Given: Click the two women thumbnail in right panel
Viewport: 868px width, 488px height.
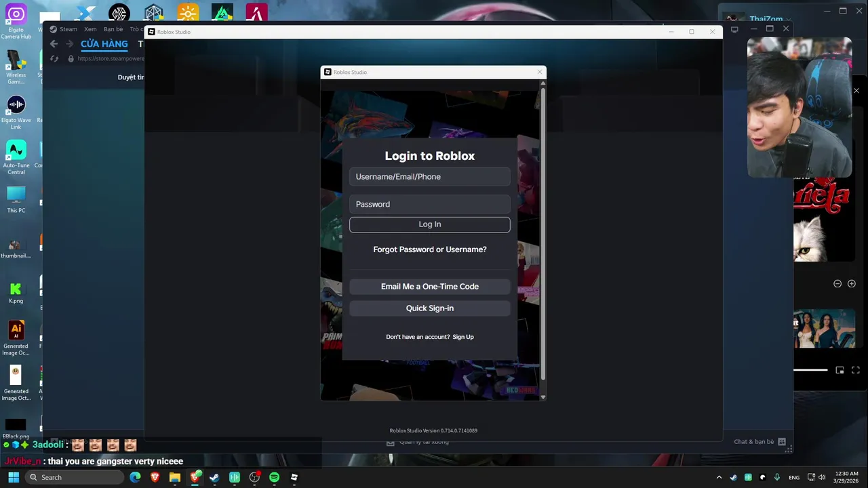Looking at the screenshot, I should [x=825, y=329].
